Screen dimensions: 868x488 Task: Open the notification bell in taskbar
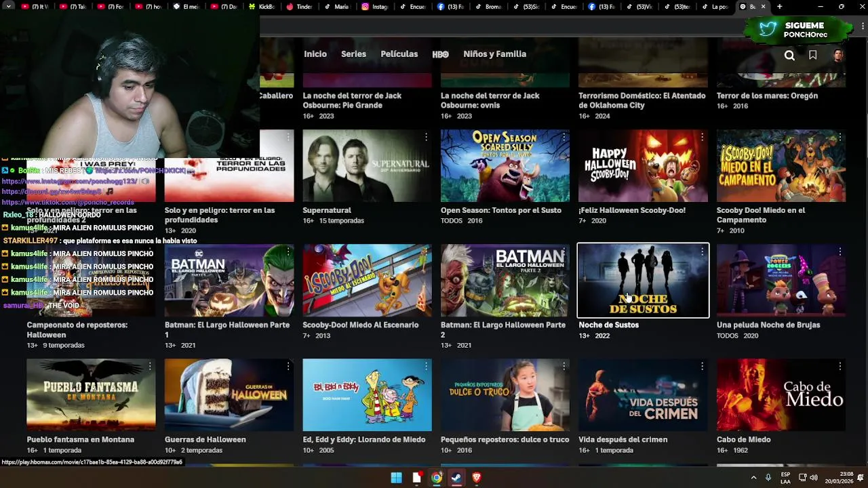[x=860, y=477]
